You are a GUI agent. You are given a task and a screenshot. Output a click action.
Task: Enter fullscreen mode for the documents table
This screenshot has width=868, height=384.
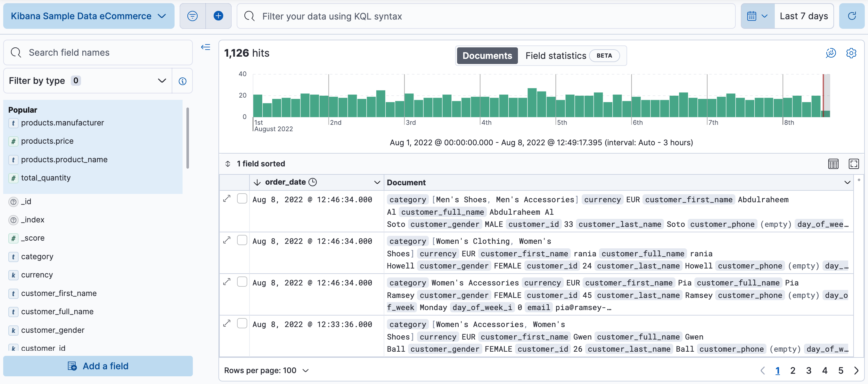click(853, 164)
